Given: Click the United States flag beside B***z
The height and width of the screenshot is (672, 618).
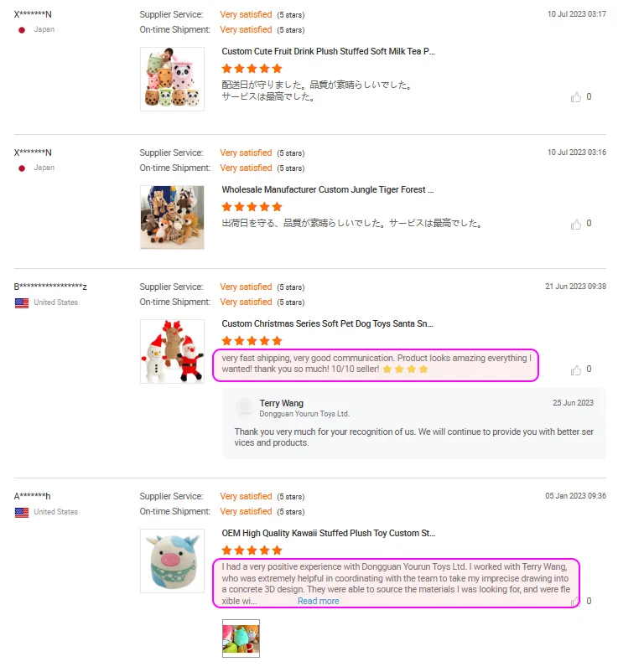Looking at the screenshot, I should (x=22, y=303).
